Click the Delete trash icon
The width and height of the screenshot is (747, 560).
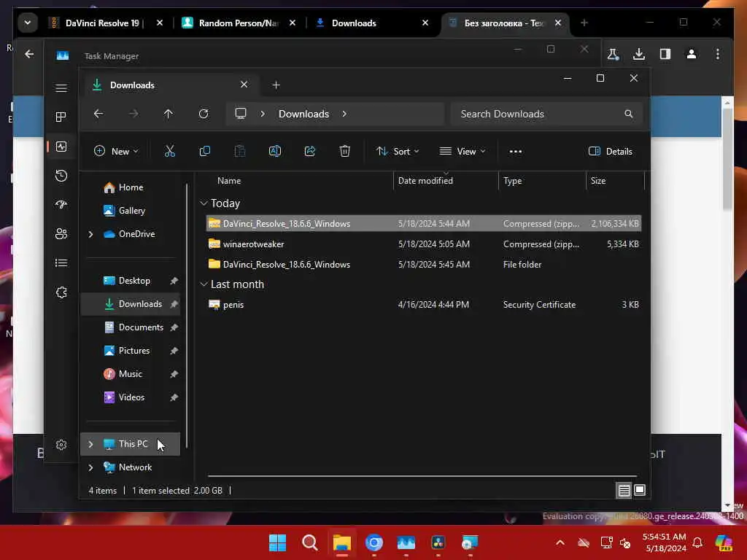(x=345, y=152)
